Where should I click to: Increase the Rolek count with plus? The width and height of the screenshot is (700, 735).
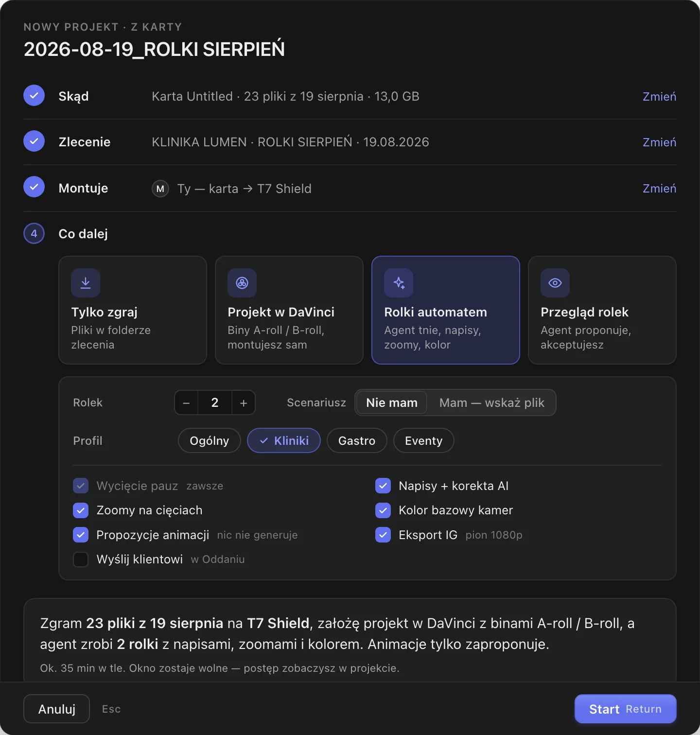(x=244, y=402)
